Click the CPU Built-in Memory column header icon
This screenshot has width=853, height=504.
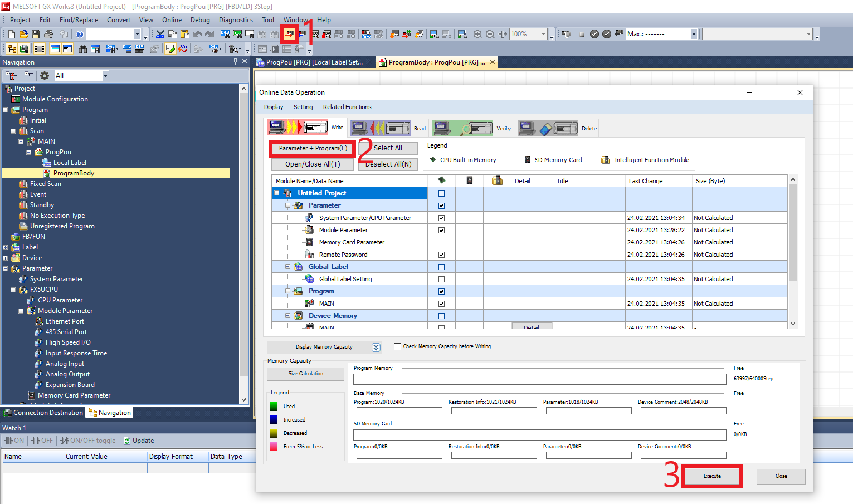(441, 180)
